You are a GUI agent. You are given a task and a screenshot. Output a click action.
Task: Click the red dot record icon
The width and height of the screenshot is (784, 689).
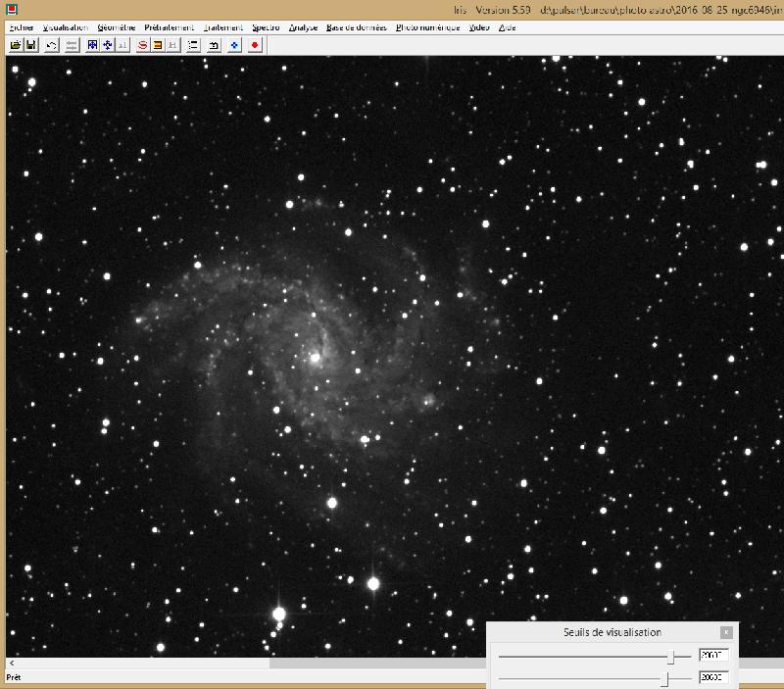(x=255, y=45)
